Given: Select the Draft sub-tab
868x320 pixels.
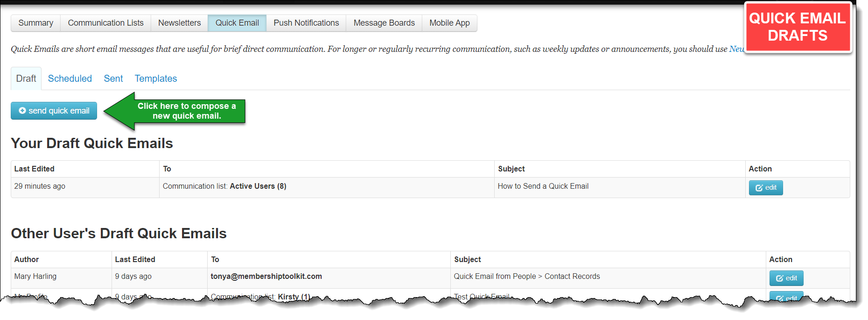Looking at the screenshot, I should coord(26,78).
